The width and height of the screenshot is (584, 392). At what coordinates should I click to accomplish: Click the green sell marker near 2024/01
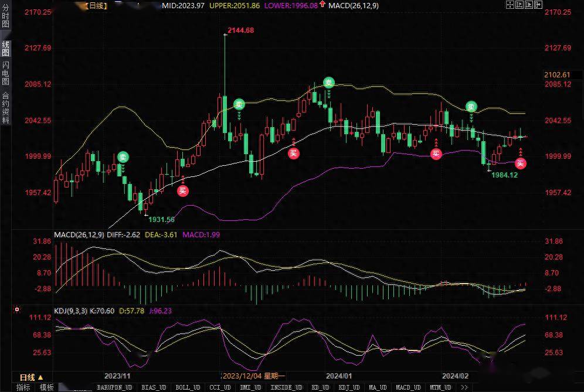[x=329, y=83]
